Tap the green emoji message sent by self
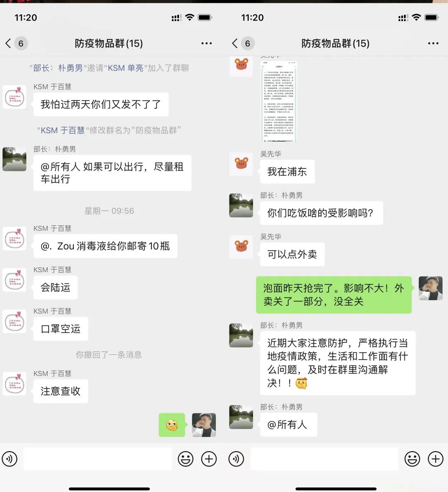Viewport: 448px width, 492px height. [x=172, y=425]
